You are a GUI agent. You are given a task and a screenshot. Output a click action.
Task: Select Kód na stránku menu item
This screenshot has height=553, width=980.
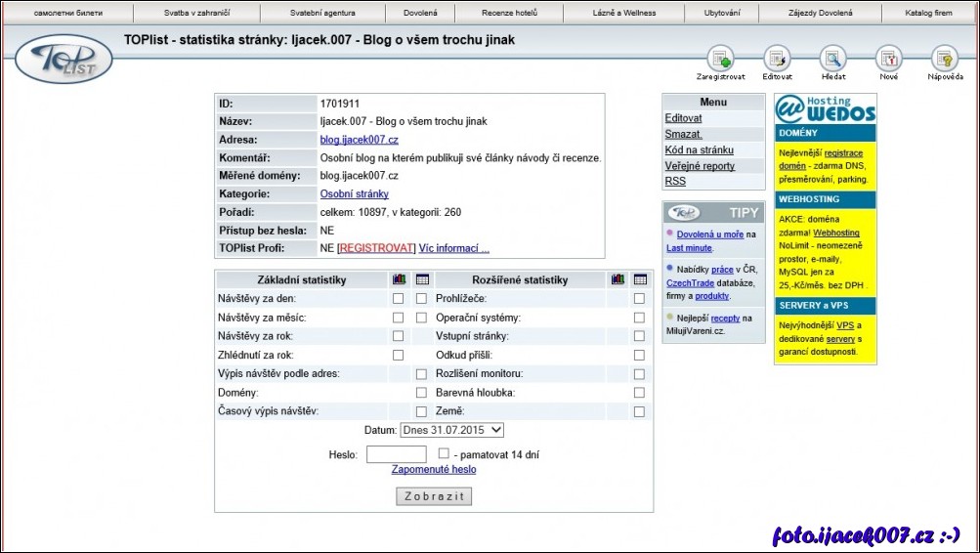pos(699,150)
